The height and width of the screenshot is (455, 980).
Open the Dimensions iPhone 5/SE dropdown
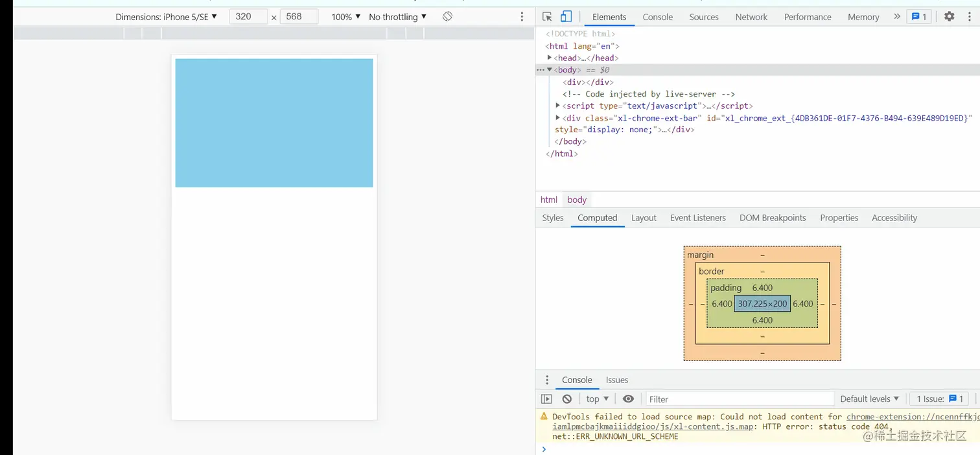(x=166, y=17)
